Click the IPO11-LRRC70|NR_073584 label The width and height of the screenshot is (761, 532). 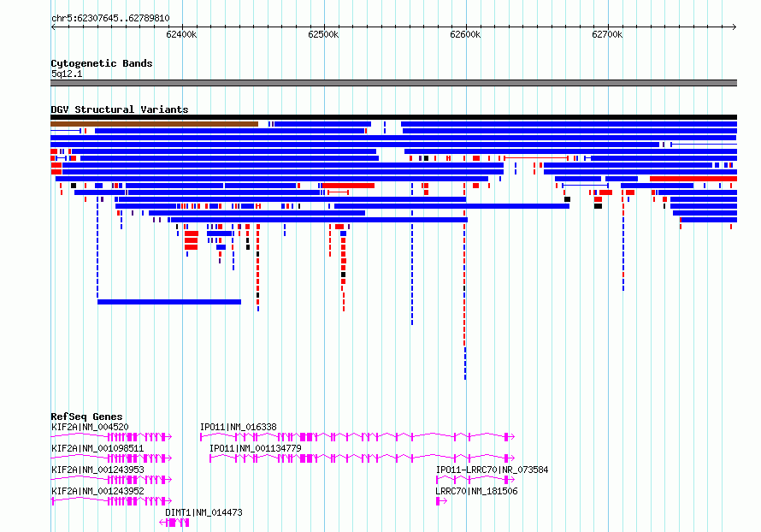(x=493, y=470)
